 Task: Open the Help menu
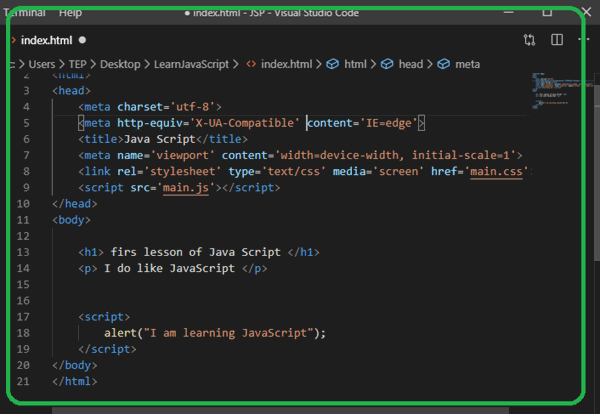[x=70, y=13]
